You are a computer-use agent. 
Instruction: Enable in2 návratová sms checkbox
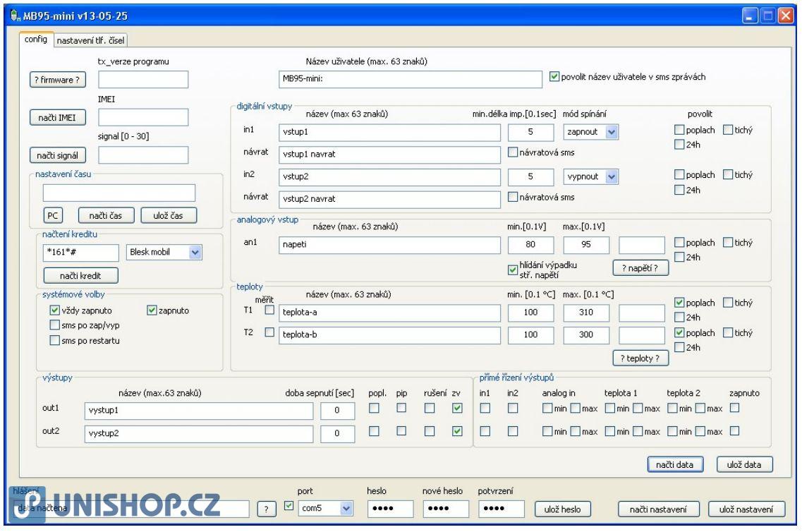513,196
